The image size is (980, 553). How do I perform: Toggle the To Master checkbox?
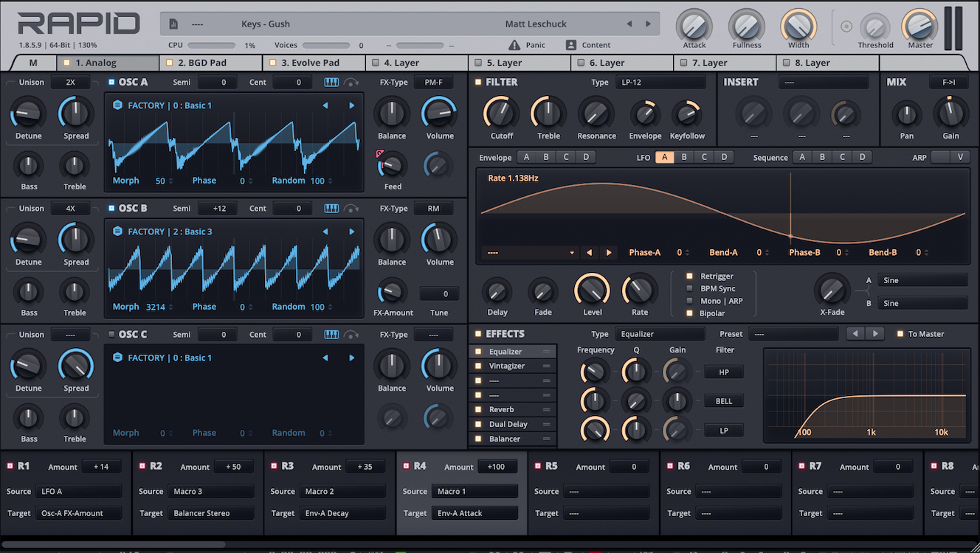pyautogui.click(x=900, y=334)
